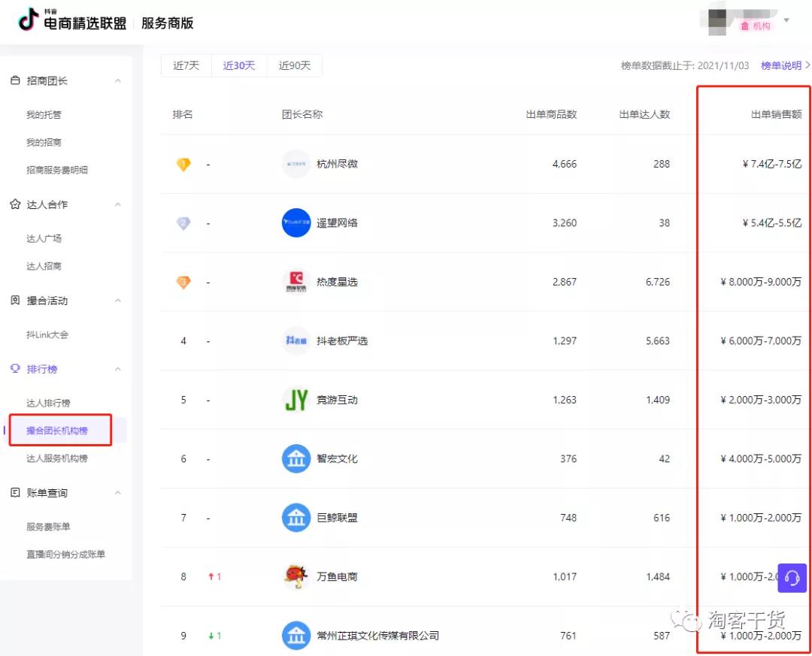Open 达人服务机构榜 menu item

click(57, 458)
